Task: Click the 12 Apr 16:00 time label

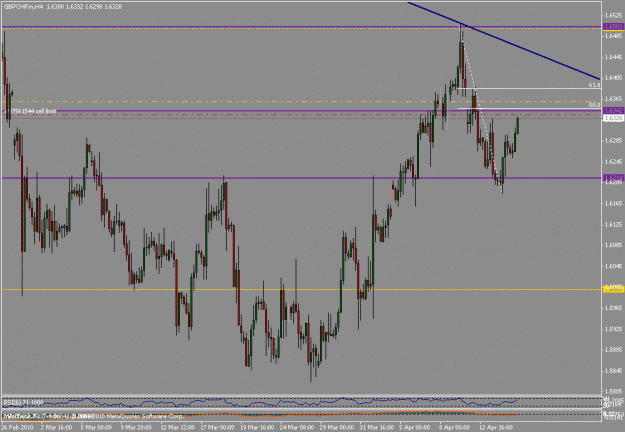Action: click(x=497, y=428)
